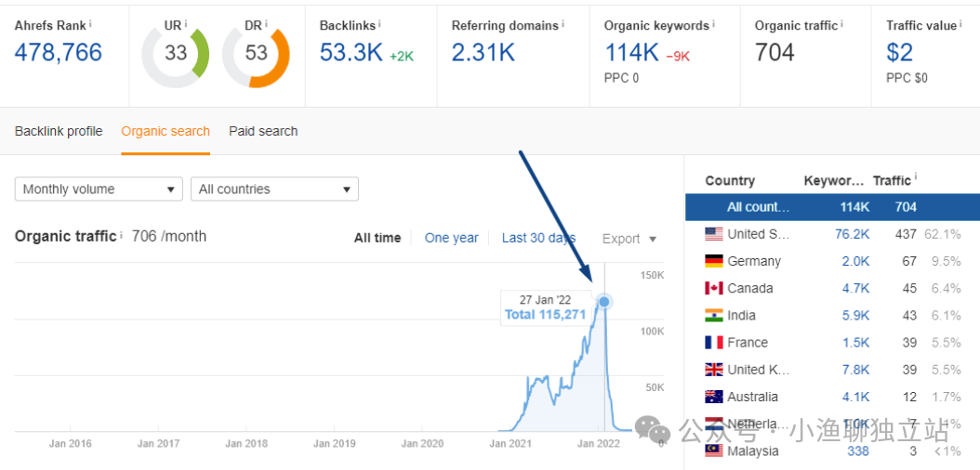Viewport: 980px width, 470px height.
Task: Click the Traffic column header
Action: click(x=892, y=180)
